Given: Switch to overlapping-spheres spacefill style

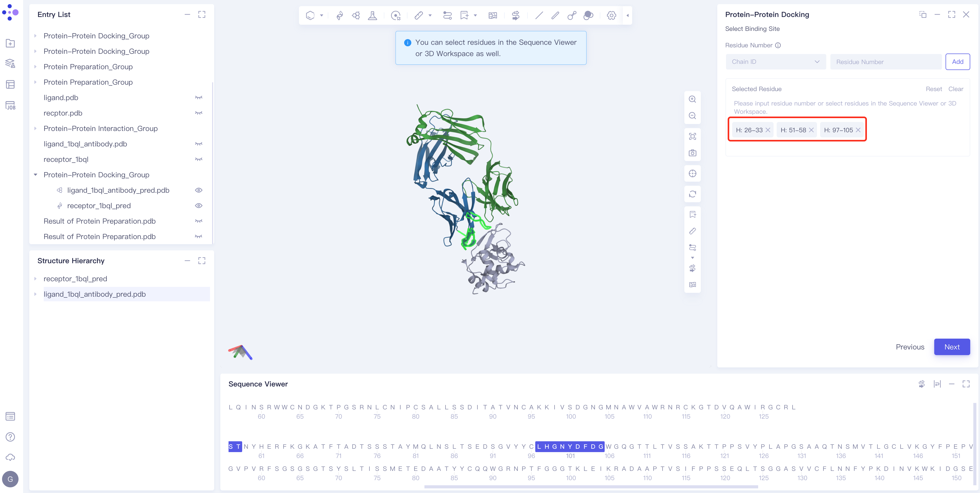Looking at the screenshot, I should (588, 15).
